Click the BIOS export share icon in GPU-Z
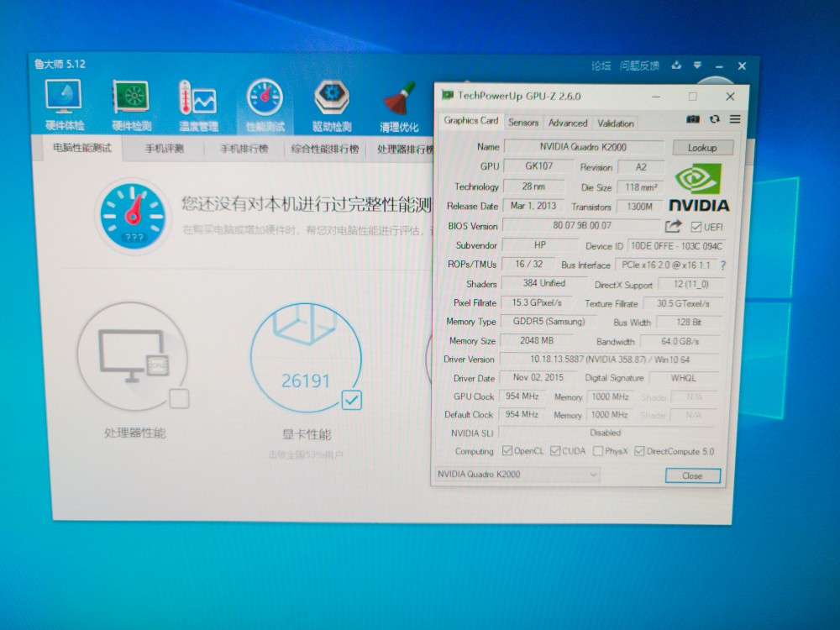Image resolution: width=840 pixels, height=630 pixels. tap(673, 226)
